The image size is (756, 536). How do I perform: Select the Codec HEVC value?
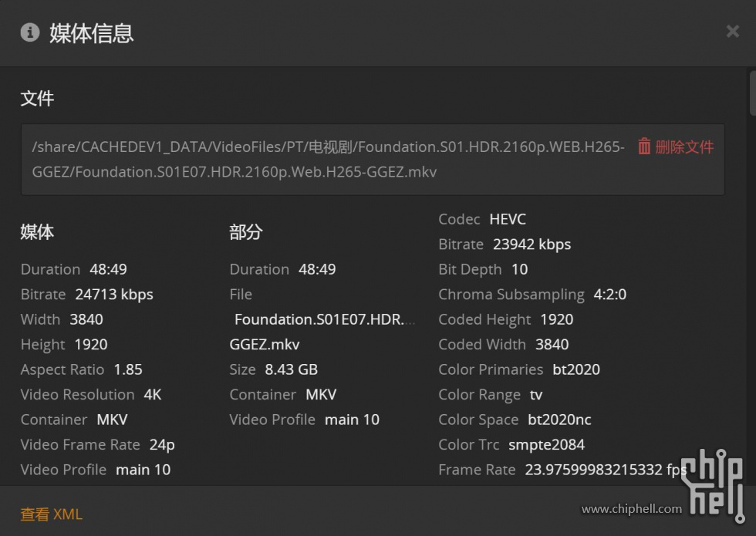[507, 219]
